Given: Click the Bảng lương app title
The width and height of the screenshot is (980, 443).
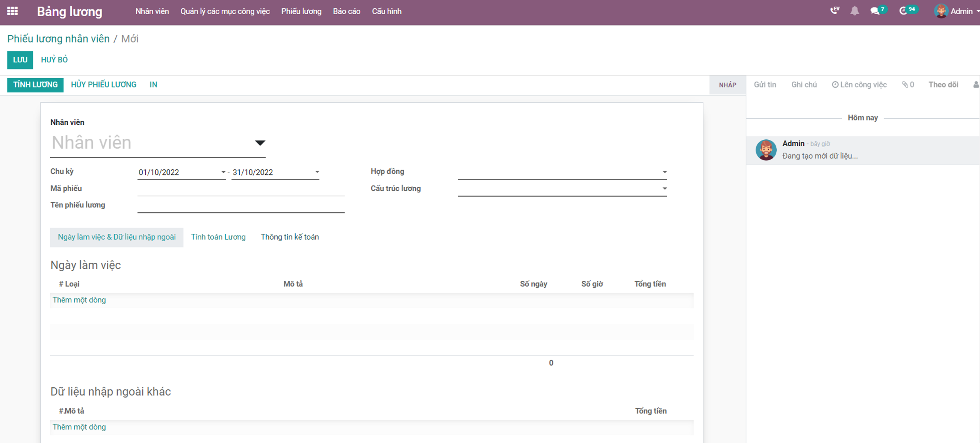Looking at the screenshot, I should point(69,11).
